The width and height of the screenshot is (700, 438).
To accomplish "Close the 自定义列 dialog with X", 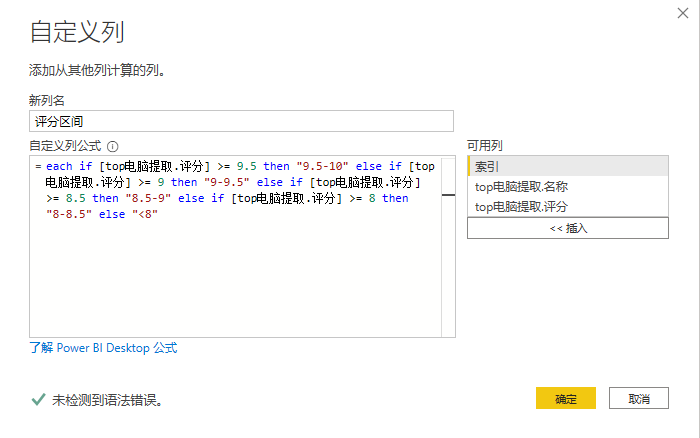I will tap(681, 12).
